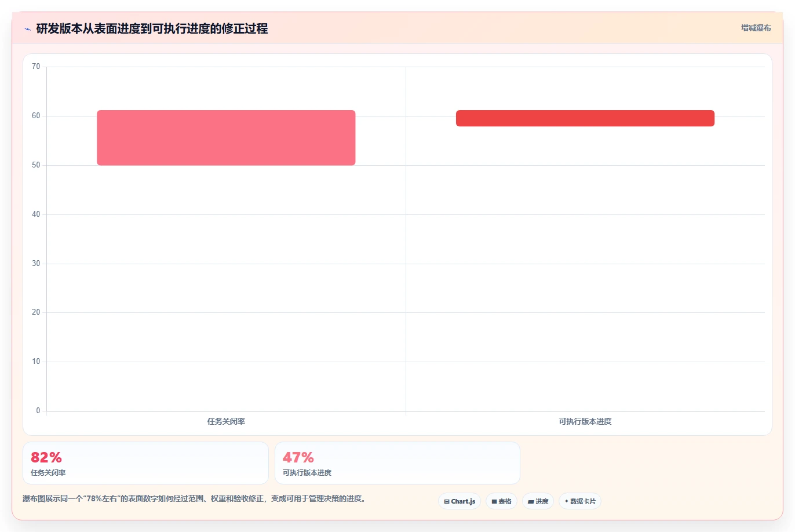Click the pink 任务关闭率 waterfall bar
Image resolution: width=795 pixels, height=532 pixels.
click(x=226, y=138)
